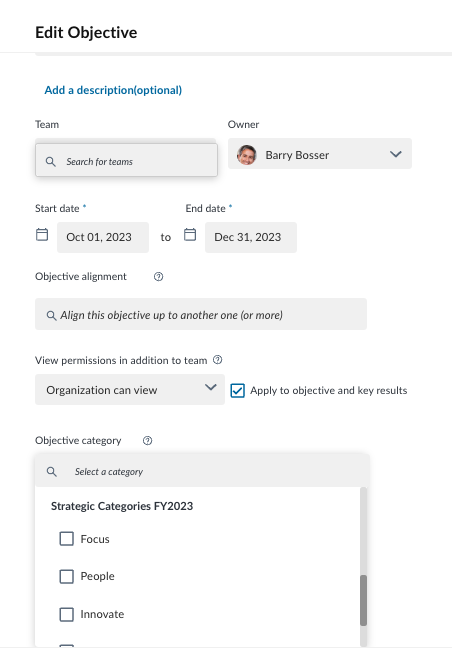Click Add a description(optional) link
452x655 pixels.
click(x=113, y=90)
